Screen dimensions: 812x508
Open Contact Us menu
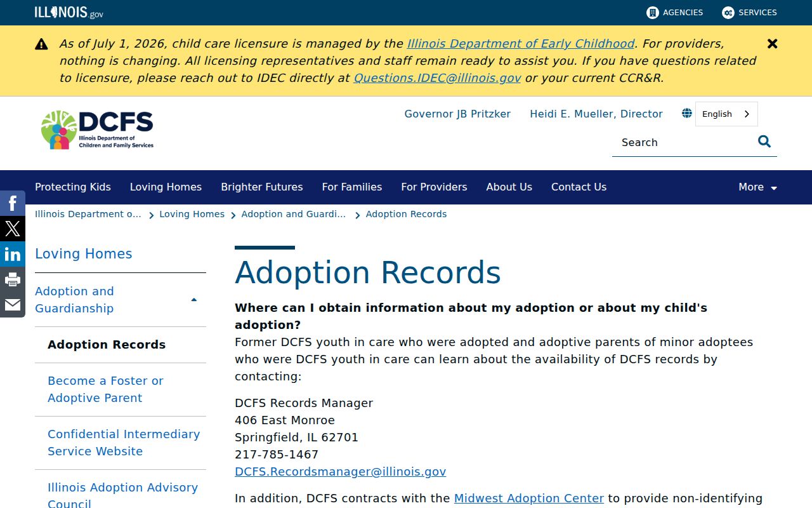579,187
